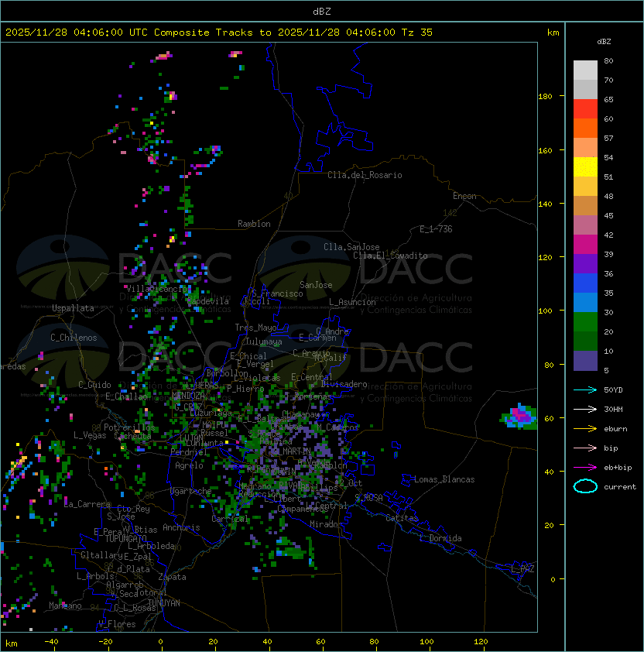Click the 'Mirador' place label
Viewport: 644px width, 652px height.
point(326,524)
